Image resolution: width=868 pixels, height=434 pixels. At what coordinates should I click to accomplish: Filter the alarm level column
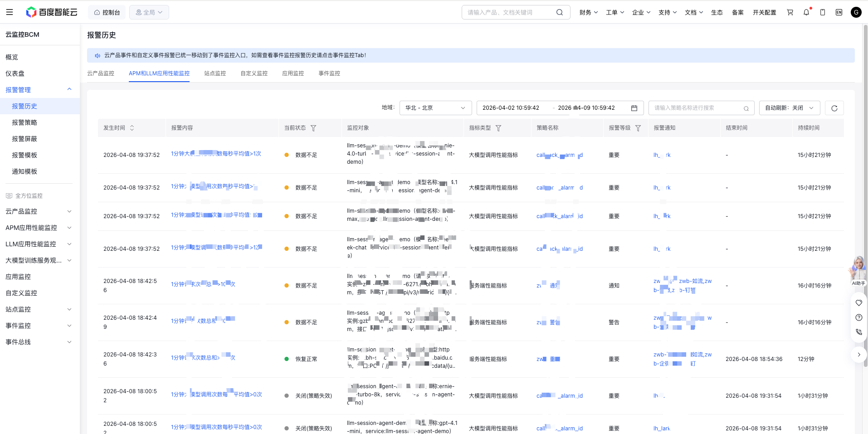click(x=638, y=128)
